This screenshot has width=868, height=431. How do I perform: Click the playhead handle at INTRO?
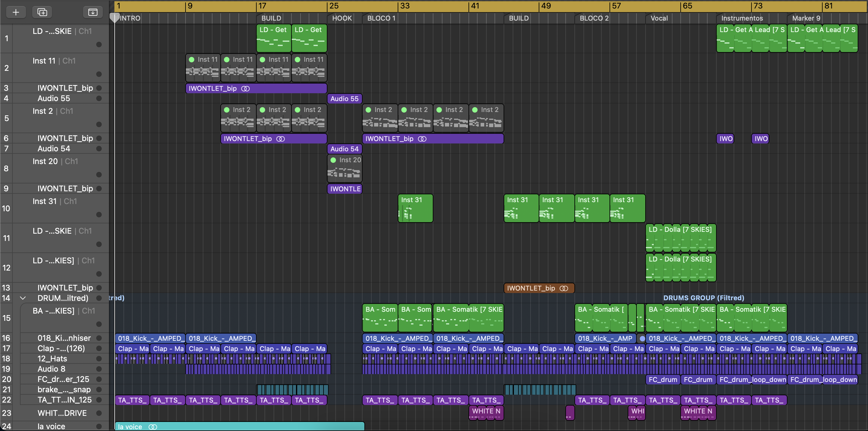[x=115, y=18]
